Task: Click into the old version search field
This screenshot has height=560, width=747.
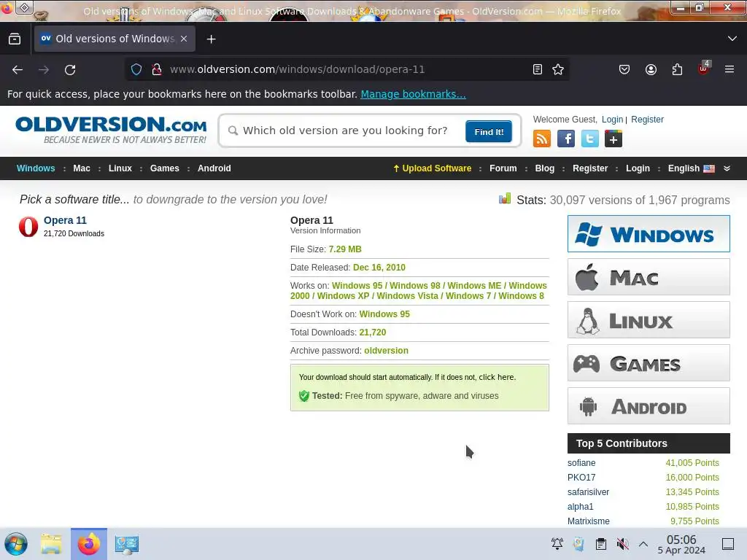Action: [345, 131]
